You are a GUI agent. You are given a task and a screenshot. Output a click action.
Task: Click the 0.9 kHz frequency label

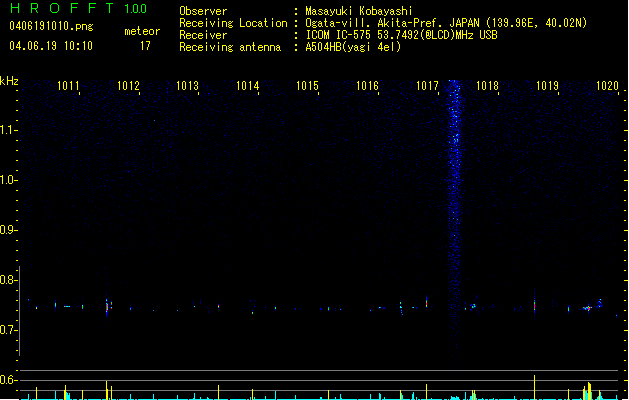[8, 230]
